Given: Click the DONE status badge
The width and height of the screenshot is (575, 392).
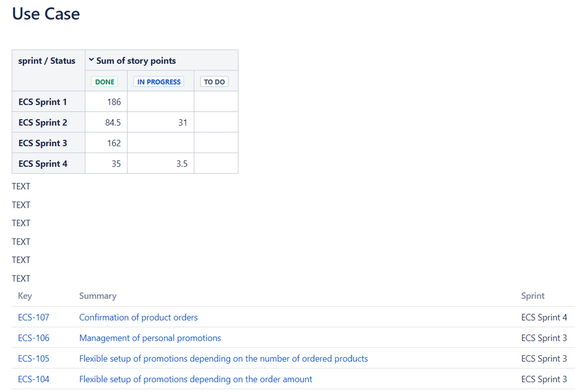Looking at the screenshot, I should point(105,82).
